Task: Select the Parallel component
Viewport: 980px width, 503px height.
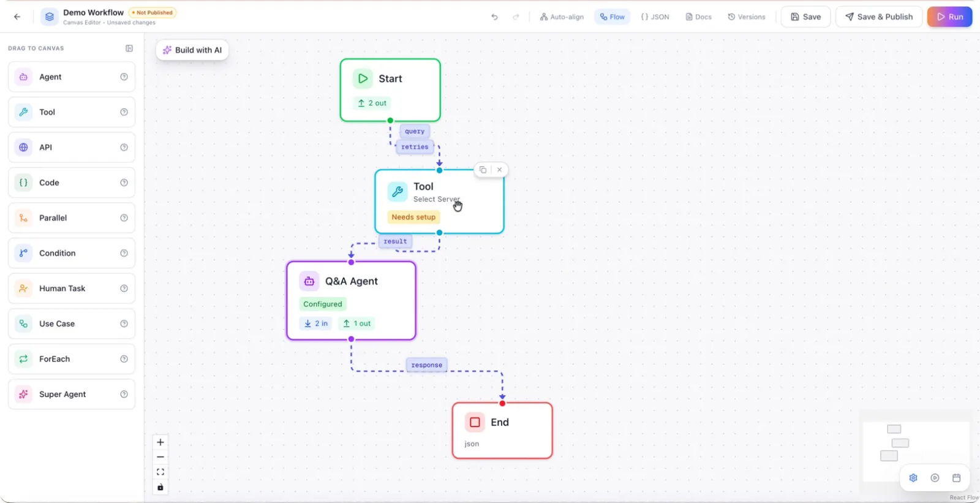Action: pos(72,218)
